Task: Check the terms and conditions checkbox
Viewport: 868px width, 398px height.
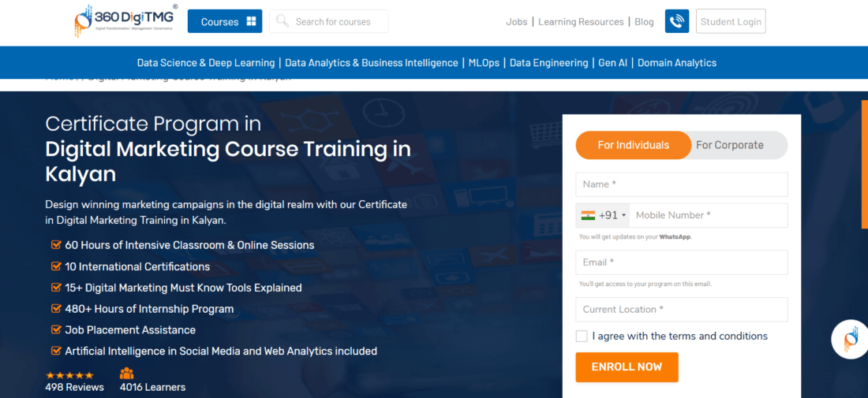Action: [582, 336]
